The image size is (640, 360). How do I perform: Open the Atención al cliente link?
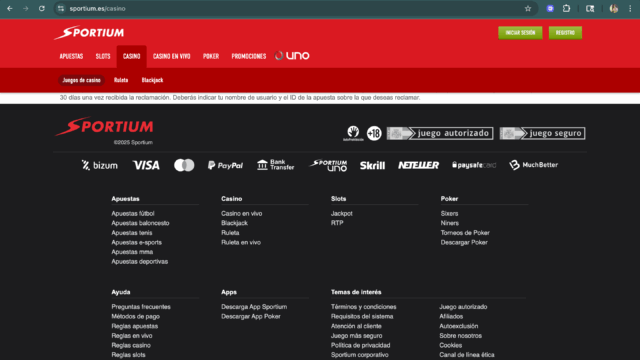click(356, 326)
